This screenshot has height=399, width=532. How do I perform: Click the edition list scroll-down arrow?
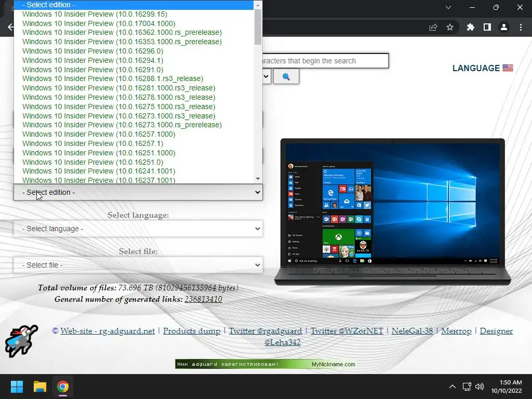(258, 179)
